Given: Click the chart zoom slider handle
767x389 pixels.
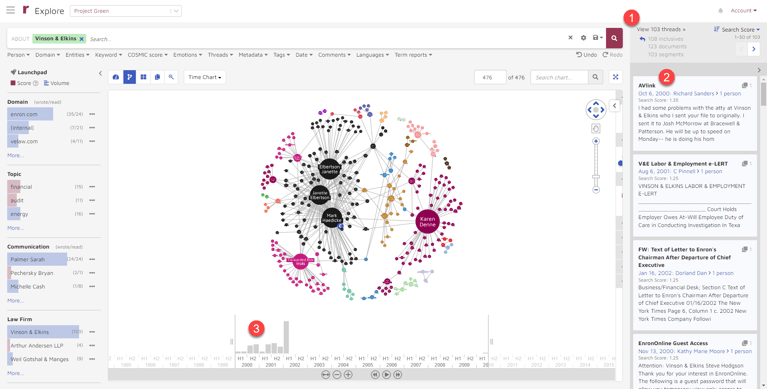Looking at the screenshot, I should (x=596, y=177).
